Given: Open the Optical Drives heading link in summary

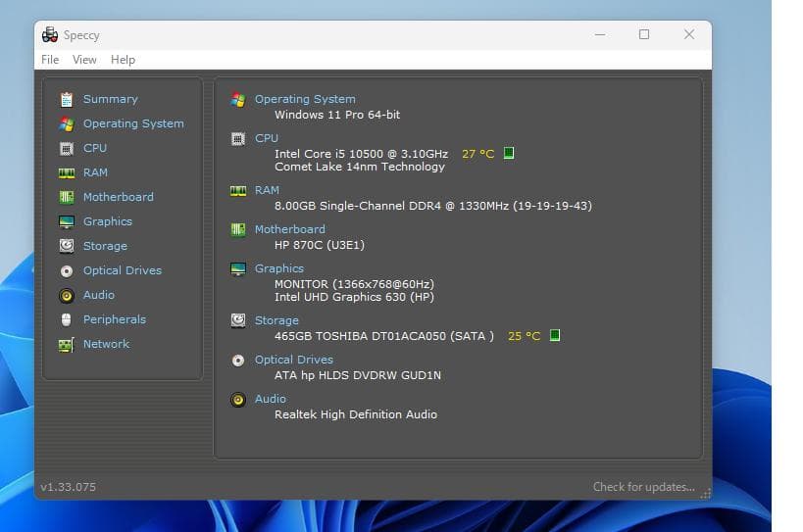Looking at the screenshot, I should coord(294,360).
